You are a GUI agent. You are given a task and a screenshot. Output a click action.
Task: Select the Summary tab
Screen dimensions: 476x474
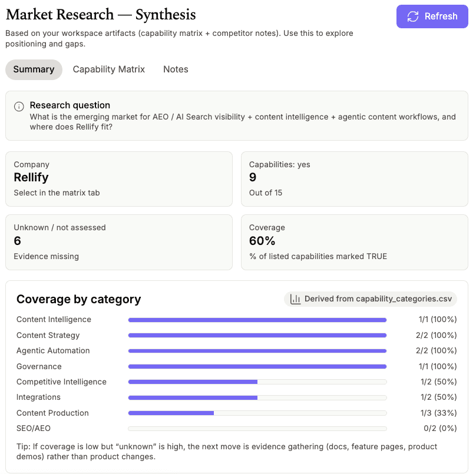34,69
